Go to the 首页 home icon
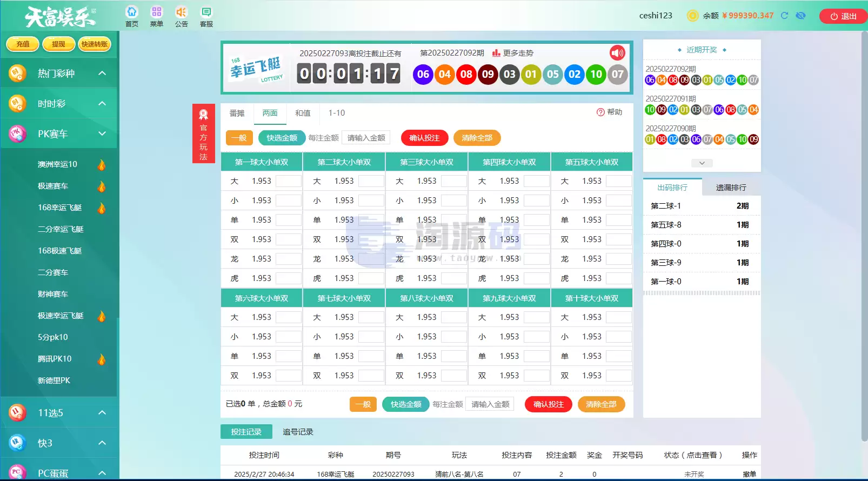Image resolution: width=868 pixels, height=481 pixels. 132,12
